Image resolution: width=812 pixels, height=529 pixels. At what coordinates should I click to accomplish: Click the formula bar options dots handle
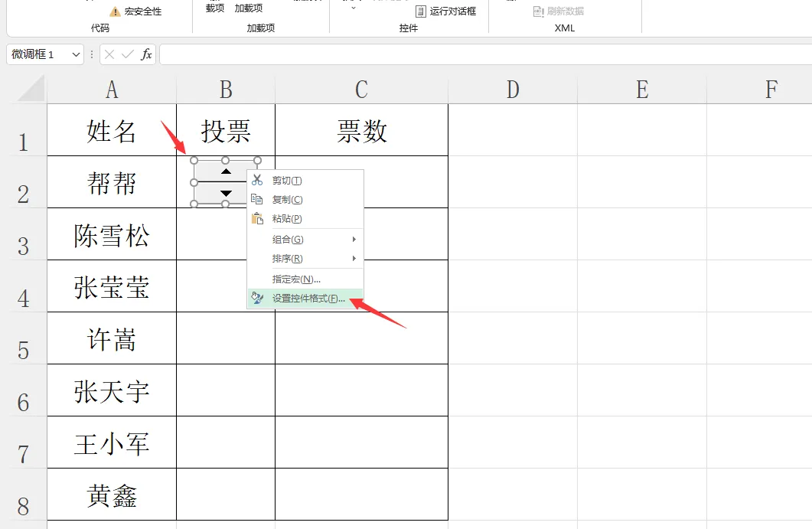(92, 54)
